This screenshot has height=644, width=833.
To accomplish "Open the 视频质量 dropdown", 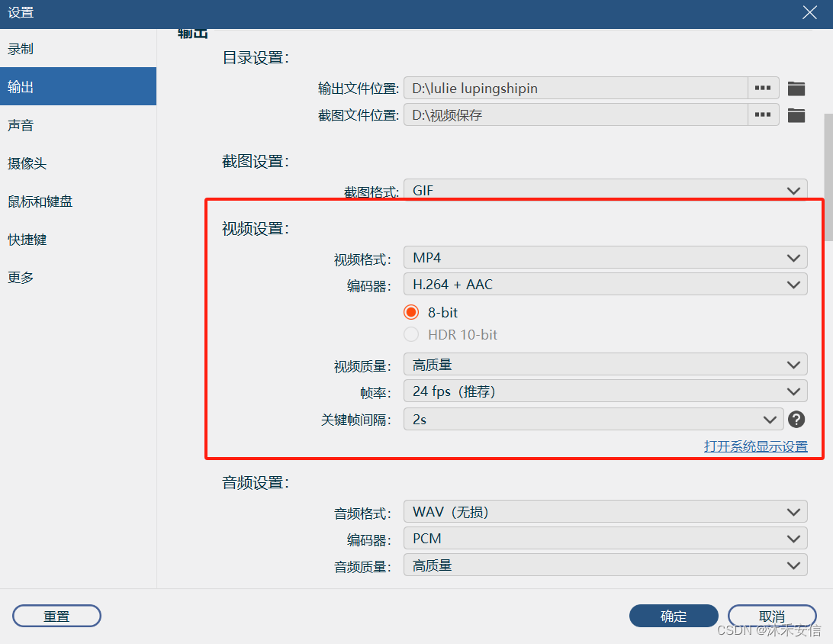I will pyautogui.click(x=606, y=365).
